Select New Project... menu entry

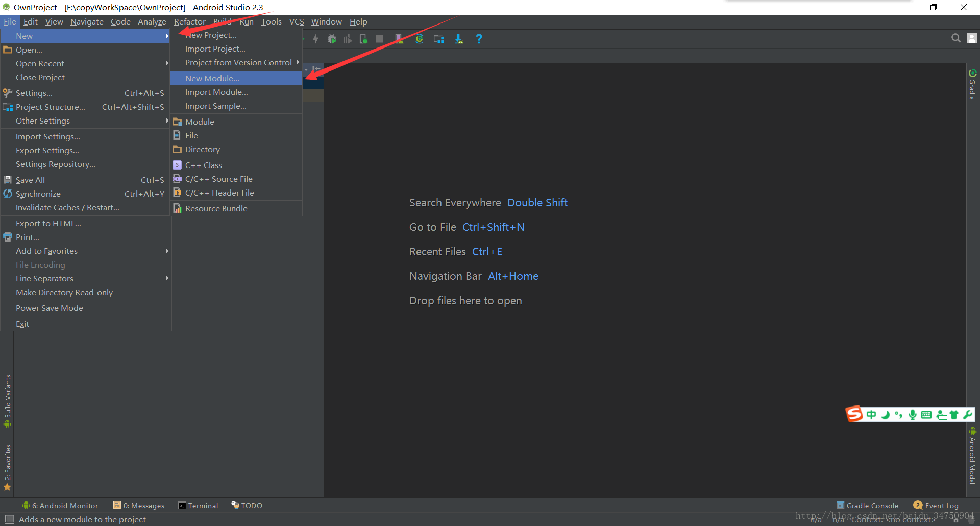coord(236,35)
